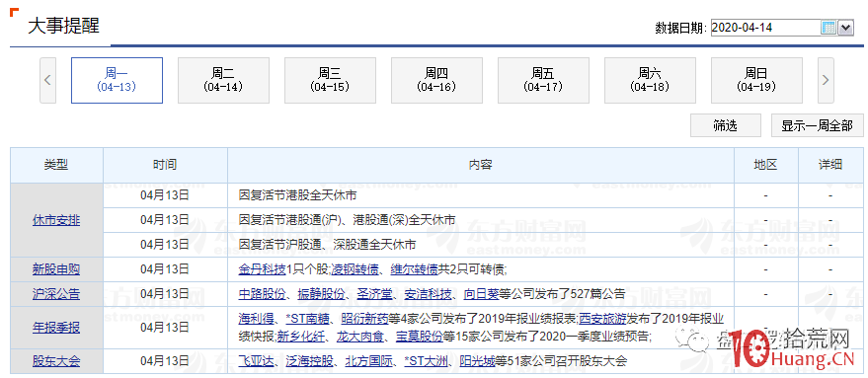Open the 振静股份 link
Image resolution: width=868 pixels, height=378 pixels.
tap(321, 294)
